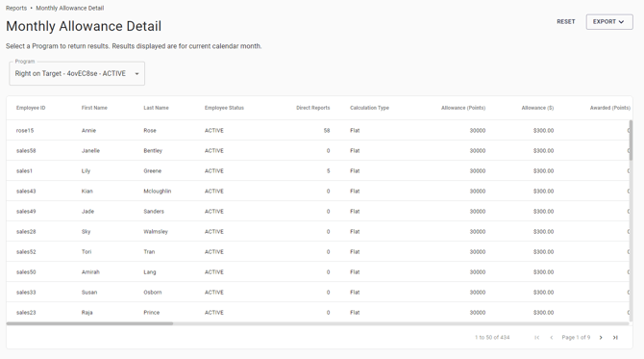644x359 pixels.
Task: Click first name Sky
Action: click(x=86, y=231)
